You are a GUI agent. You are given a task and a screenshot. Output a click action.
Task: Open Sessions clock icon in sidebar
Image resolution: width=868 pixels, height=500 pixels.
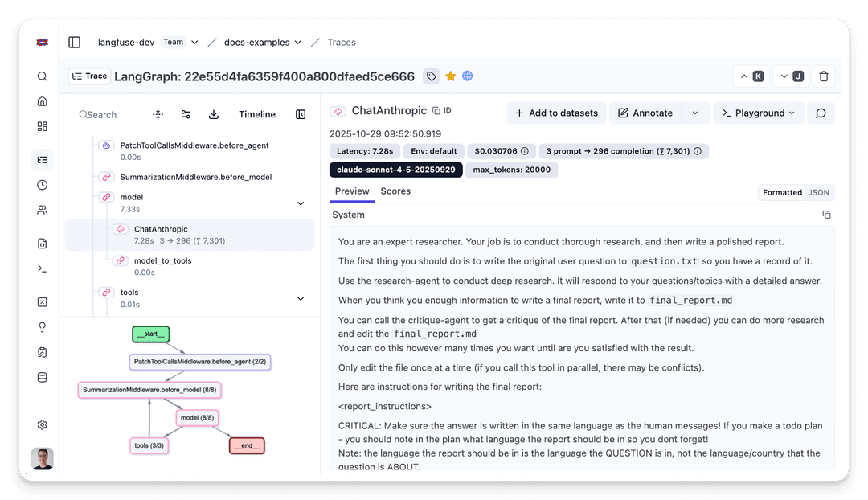tap(42, 185)
